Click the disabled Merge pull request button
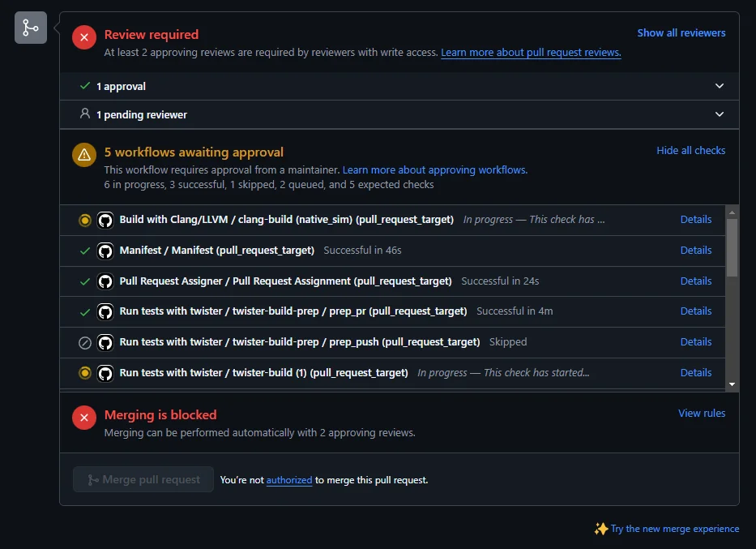 point(143,479)
